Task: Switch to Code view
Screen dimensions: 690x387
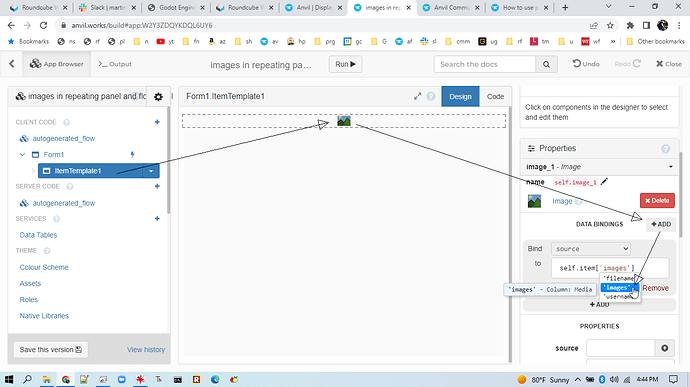Action: 495,96
